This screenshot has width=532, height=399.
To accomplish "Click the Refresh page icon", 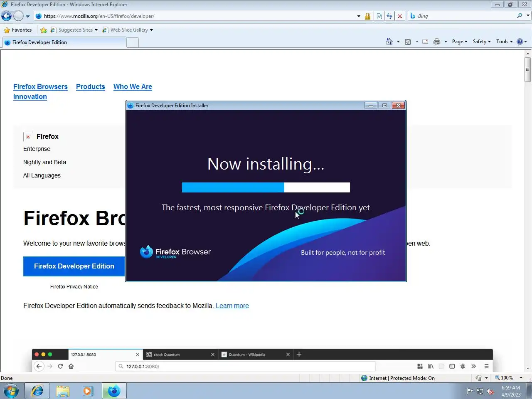I will coord(389,16).
